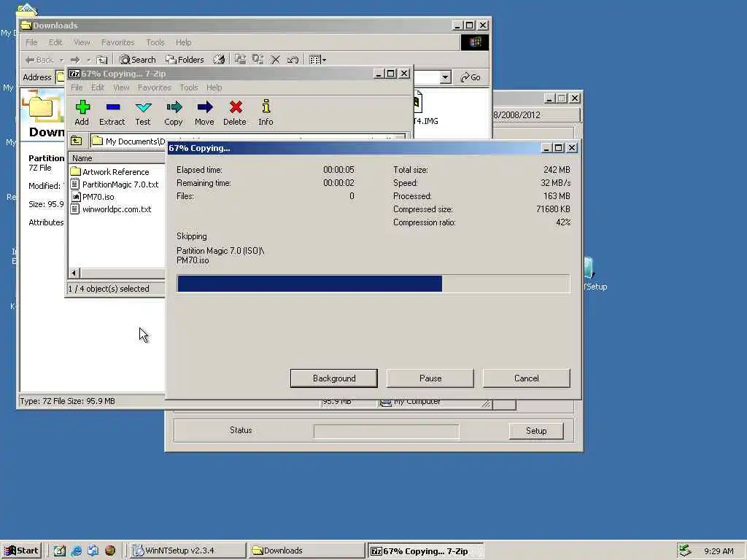The image size is (747, 560).
Task: Click the Move icon in 7-Zip toolbar
Action: [204, 112]
